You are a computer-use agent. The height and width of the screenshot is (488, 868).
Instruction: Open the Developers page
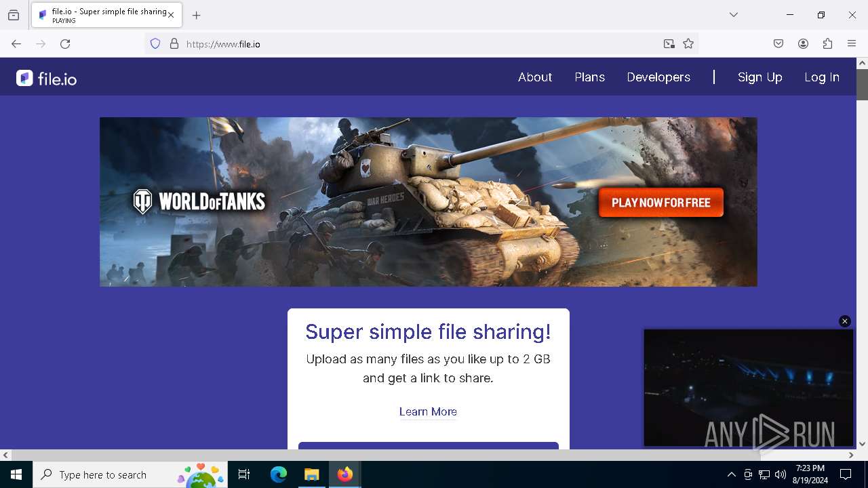[x=658, y=77]
